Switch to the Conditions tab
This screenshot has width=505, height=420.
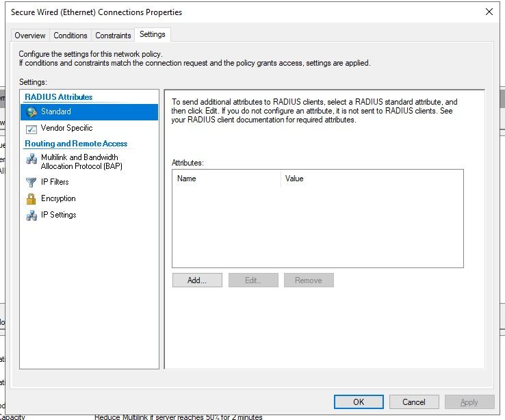[70, 36]
